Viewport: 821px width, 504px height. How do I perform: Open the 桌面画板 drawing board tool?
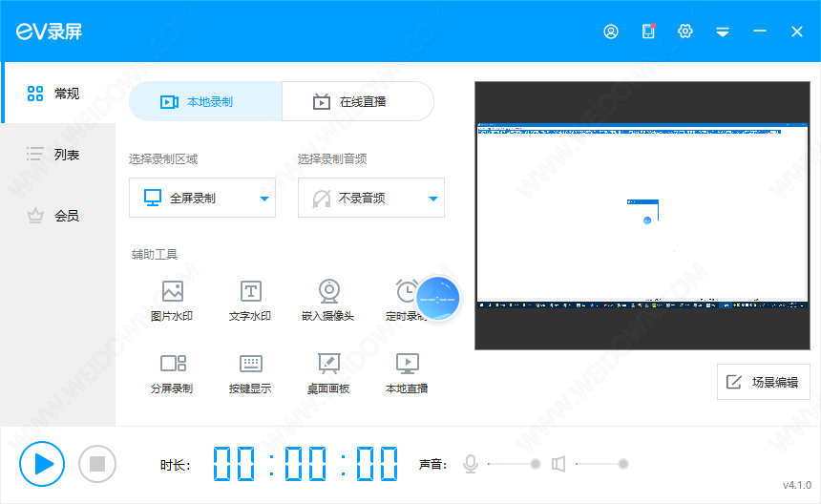pos(328,373)
